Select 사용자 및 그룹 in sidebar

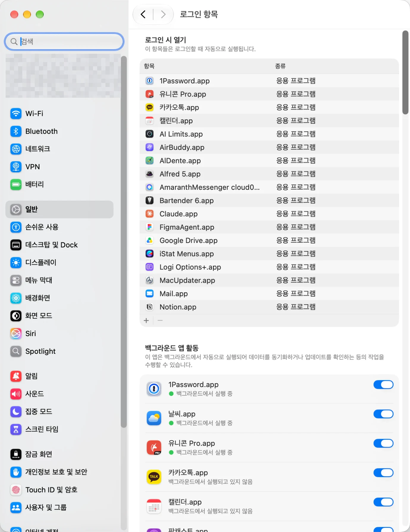point(59,507)
